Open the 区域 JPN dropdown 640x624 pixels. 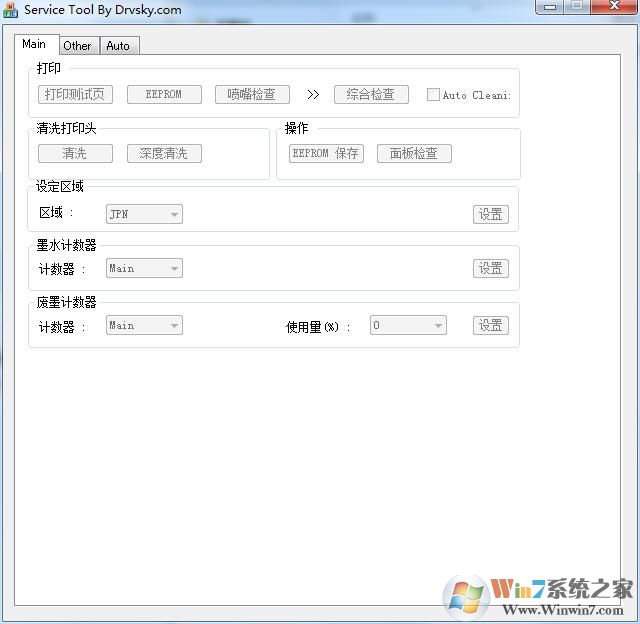144,215
